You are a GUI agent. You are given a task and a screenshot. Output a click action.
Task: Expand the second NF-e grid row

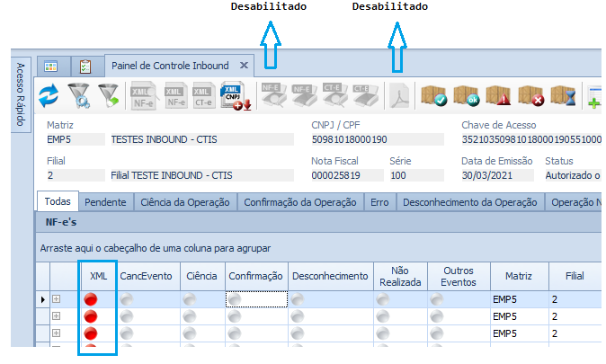point(56,316)
